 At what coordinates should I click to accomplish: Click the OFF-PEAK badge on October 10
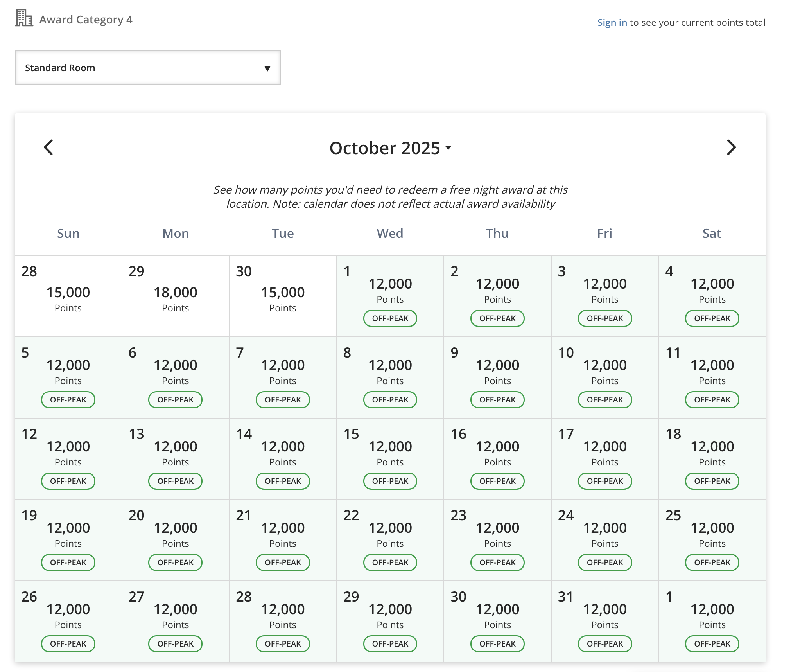coord(605,400)
